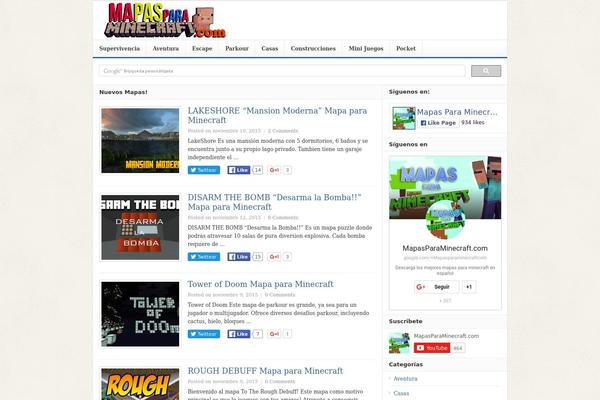This screenshot has width=600, height=400.
Task: Click the Facebook page avatar in sidebar
Action: click(404, 118)
